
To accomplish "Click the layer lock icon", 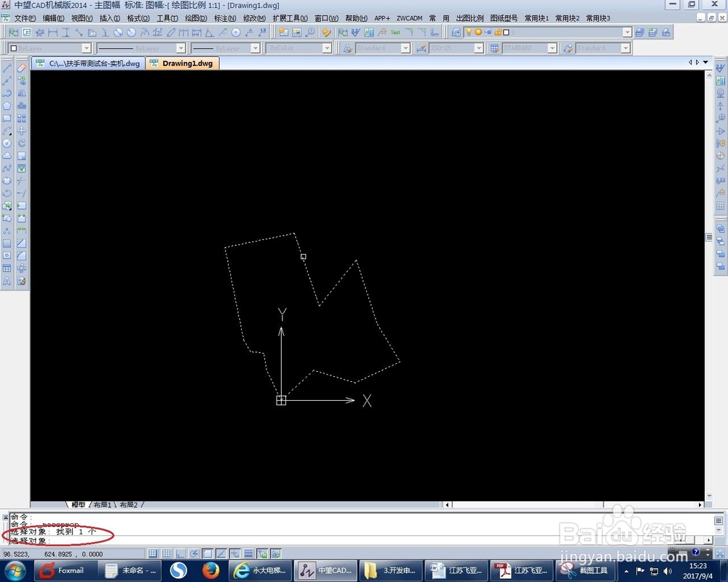I will coord(498,32).
